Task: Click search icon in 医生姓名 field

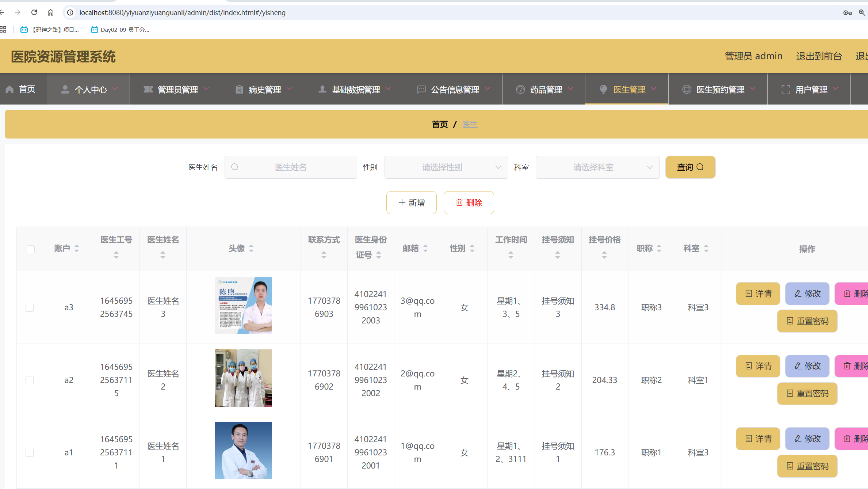Action: point(235,167)
